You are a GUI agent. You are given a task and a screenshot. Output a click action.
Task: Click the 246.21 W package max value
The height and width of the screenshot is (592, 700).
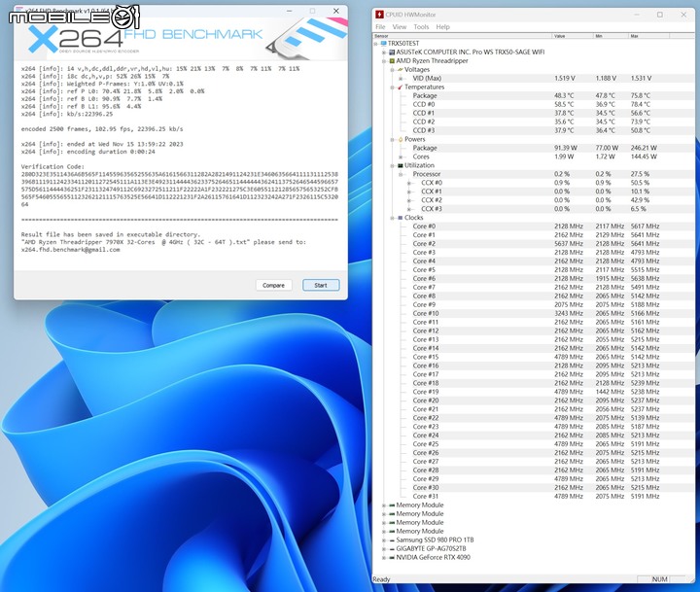coord(644,148)
